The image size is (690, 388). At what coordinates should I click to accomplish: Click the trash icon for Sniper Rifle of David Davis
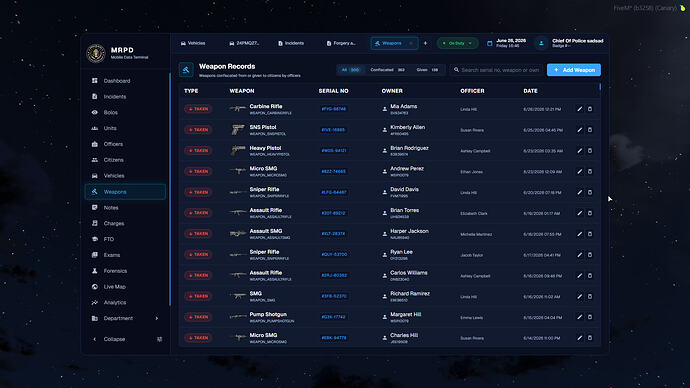coord(590,192)
